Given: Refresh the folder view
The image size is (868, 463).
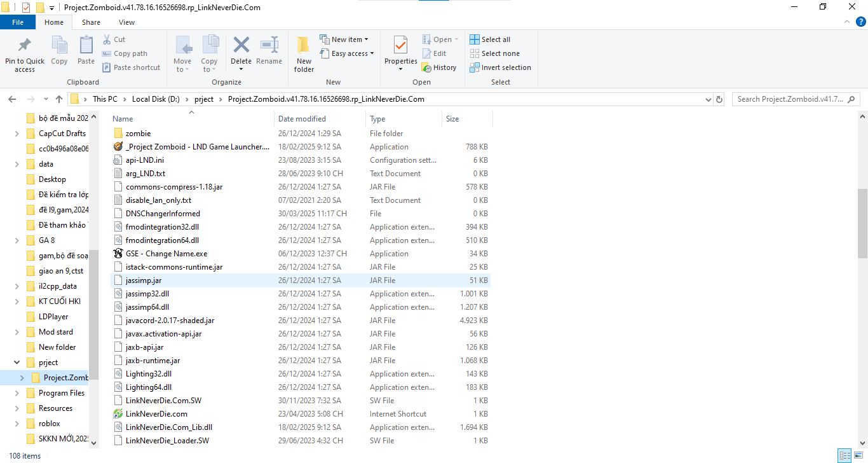Looking at the screenshot, I should (719, 99).
